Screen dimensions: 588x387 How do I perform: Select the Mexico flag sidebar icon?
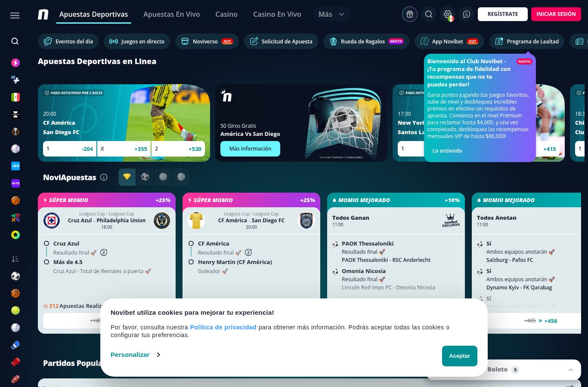[15, 97]
